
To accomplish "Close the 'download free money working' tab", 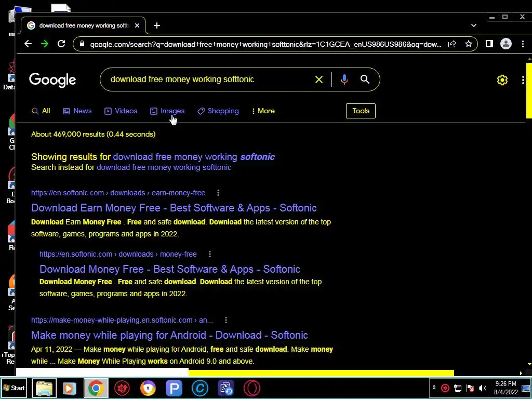I will 137,25.
